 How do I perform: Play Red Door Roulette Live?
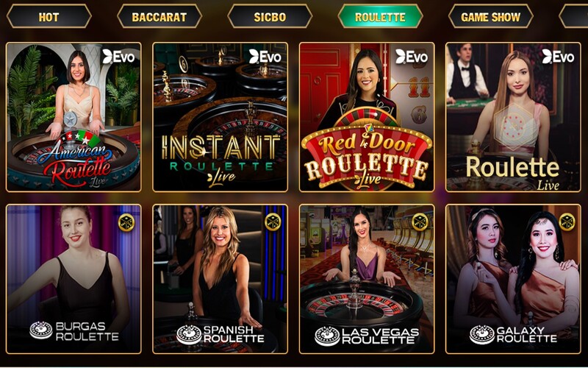[367, 117]
